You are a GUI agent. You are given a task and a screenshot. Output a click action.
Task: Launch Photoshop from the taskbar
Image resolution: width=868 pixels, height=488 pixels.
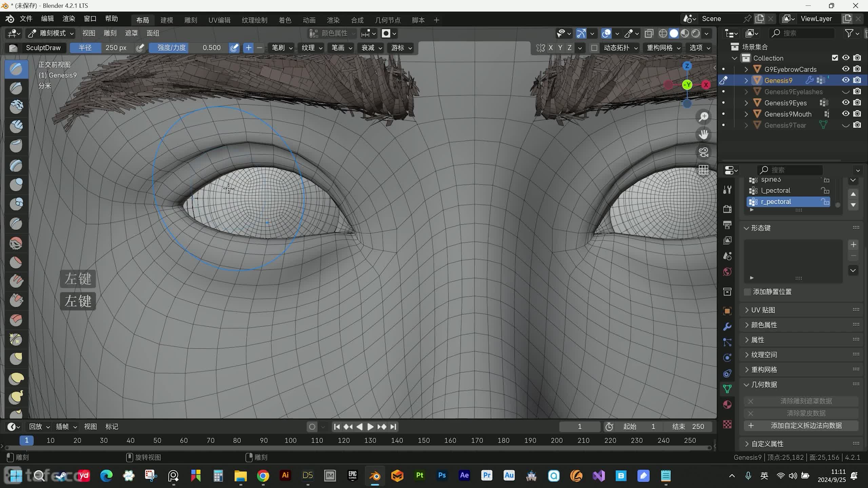pos(442,475)
